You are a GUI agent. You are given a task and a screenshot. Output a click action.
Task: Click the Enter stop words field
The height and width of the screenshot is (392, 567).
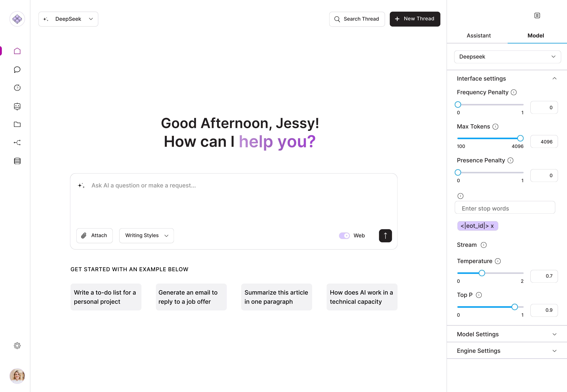click(505, 208)
